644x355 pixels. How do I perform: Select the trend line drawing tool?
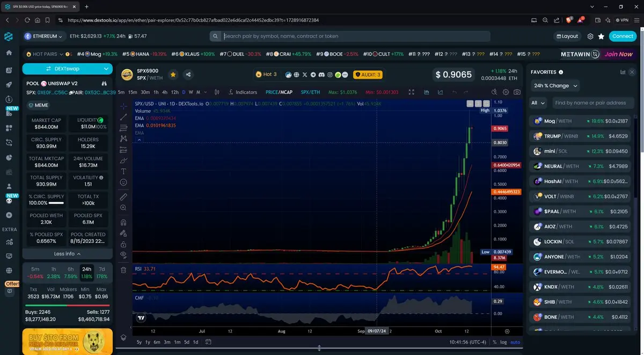click(x=123, y=117)
